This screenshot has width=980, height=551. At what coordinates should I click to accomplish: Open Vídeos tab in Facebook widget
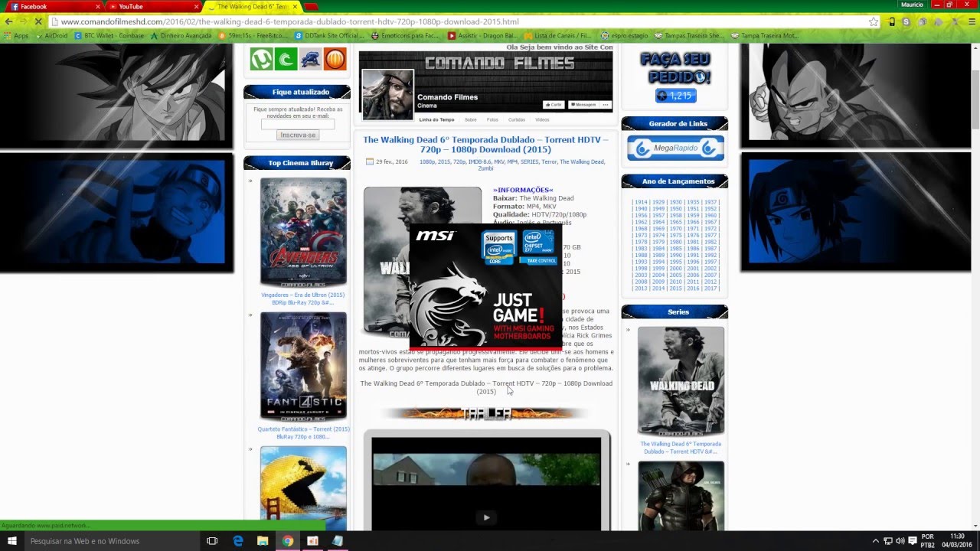pos(542,119)
